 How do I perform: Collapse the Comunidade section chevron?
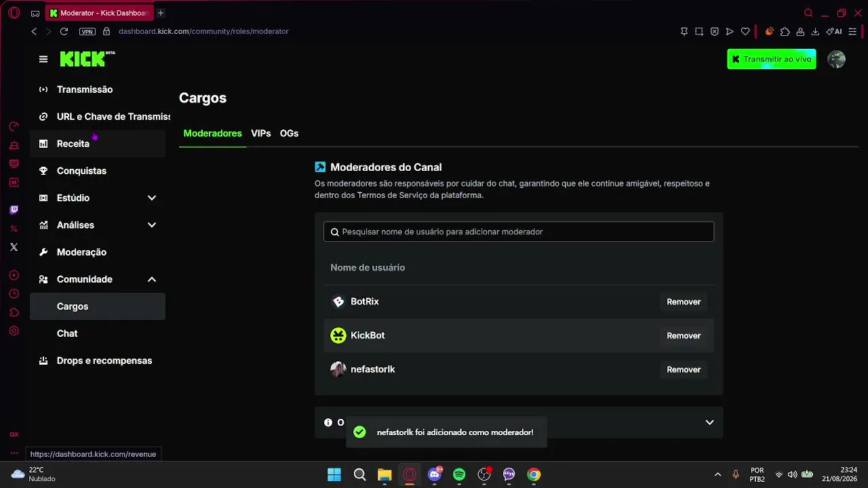coord(152,279)
